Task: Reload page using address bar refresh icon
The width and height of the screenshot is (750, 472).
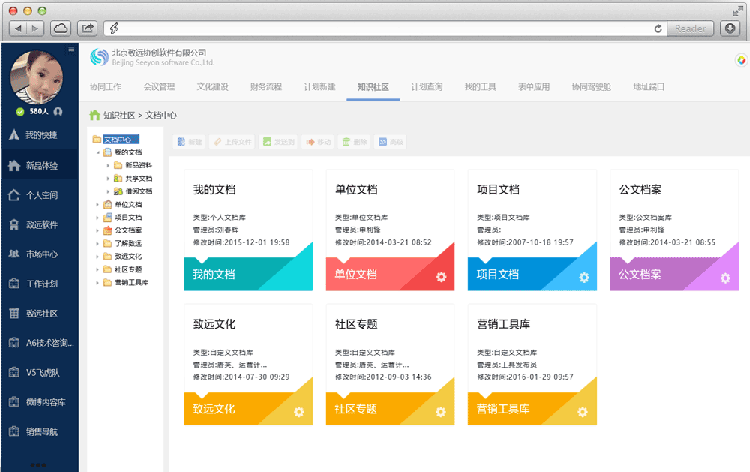Action: tap(658, 27)
